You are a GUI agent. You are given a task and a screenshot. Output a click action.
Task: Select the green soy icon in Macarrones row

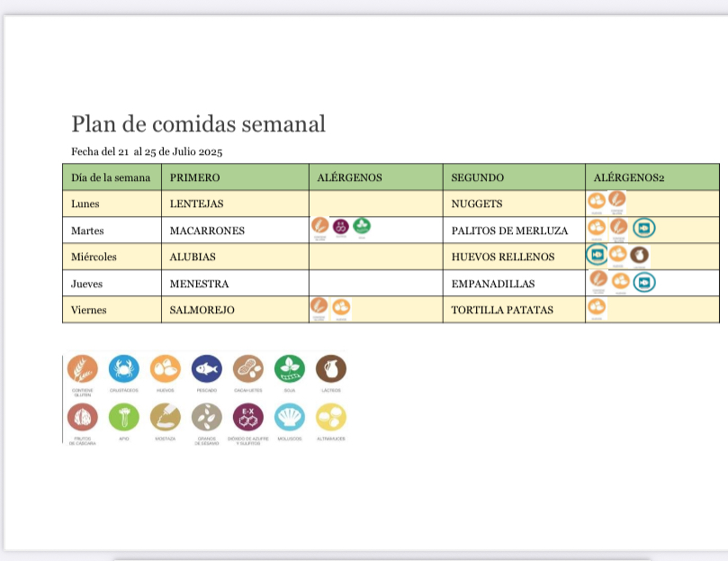pyautogui.click(x=361, y=227)
